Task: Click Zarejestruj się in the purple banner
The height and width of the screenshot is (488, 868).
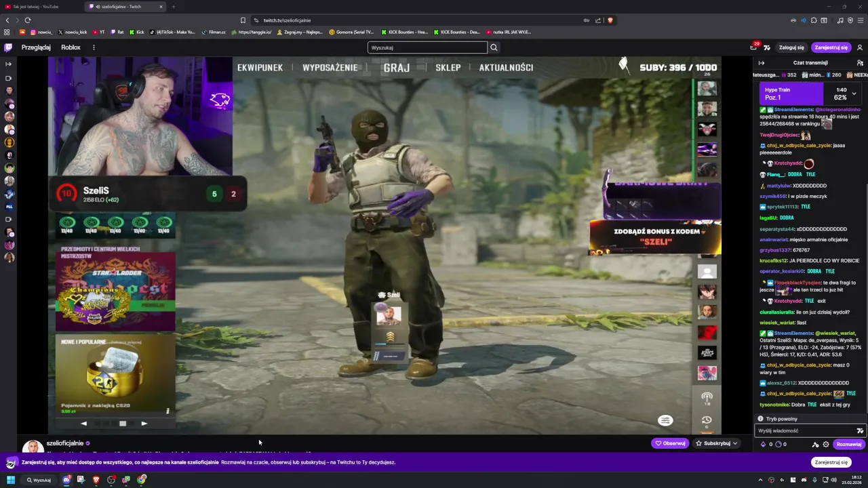Action: [831, 462]
